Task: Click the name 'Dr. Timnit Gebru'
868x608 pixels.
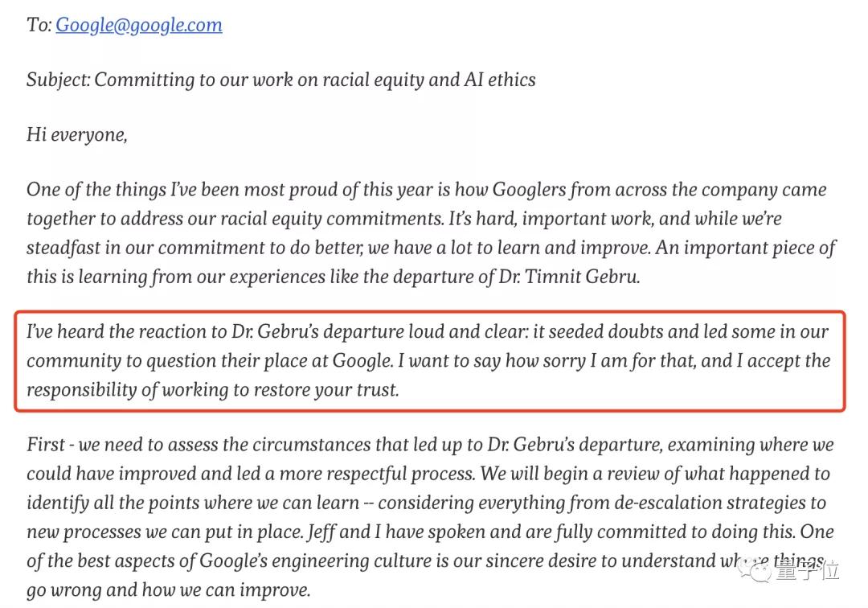Action: 568,277
